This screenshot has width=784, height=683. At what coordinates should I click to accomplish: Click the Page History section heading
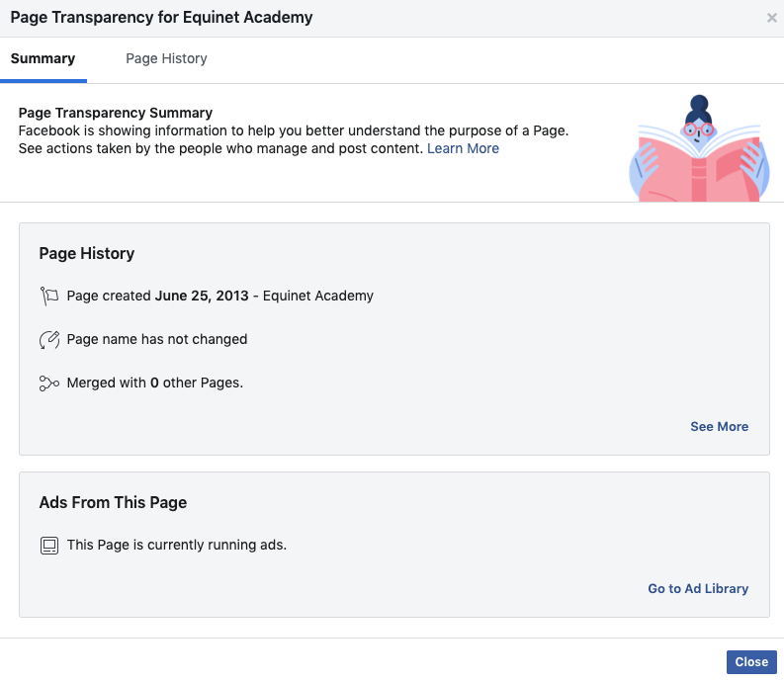tap(87, 253)
